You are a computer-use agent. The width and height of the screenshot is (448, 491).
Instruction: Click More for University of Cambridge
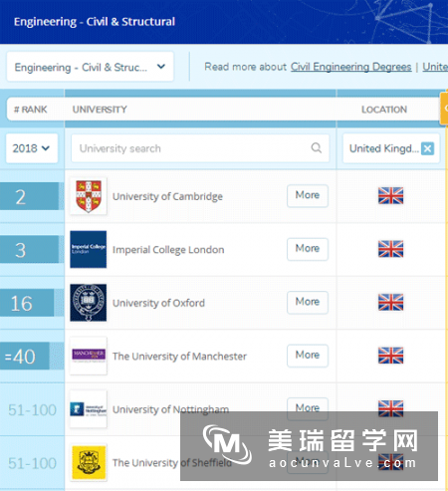[x=308, y=195]
